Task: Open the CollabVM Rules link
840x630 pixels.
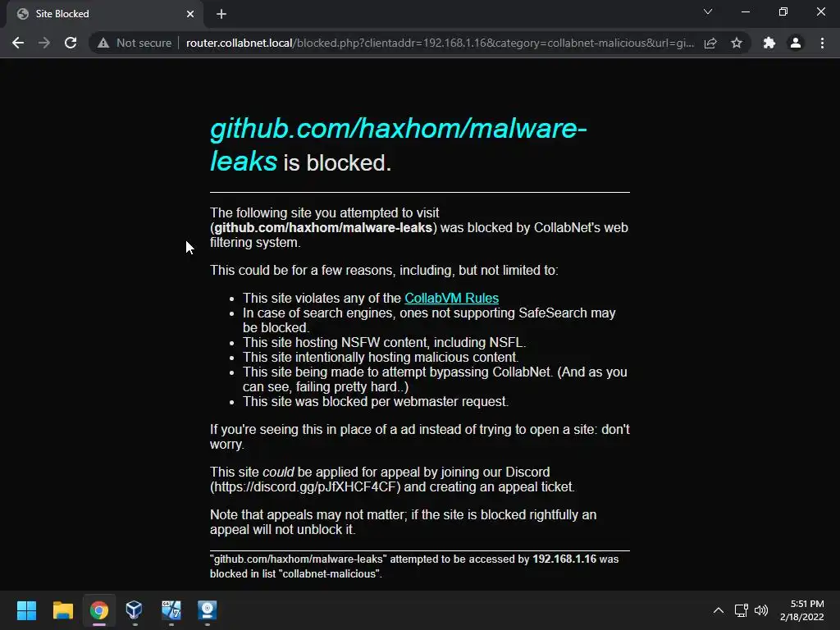Action: (452, 298)
